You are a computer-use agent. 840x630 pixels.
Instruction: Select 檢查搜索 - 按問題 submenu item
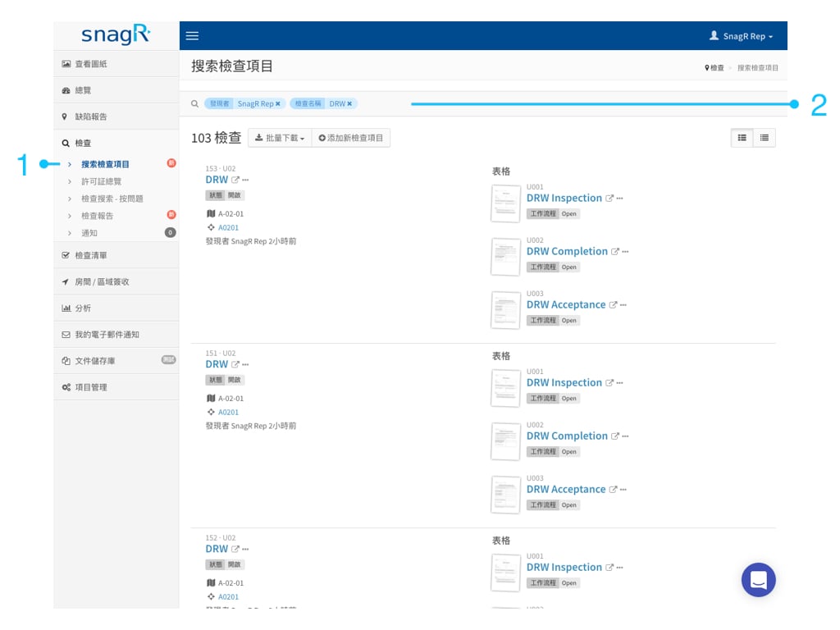pyautogui.click(x=112, y=199)
